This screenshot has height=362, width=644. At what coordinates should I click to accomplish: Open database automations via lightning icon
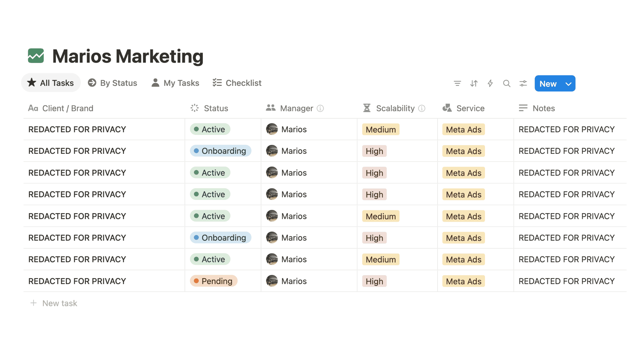490,83
